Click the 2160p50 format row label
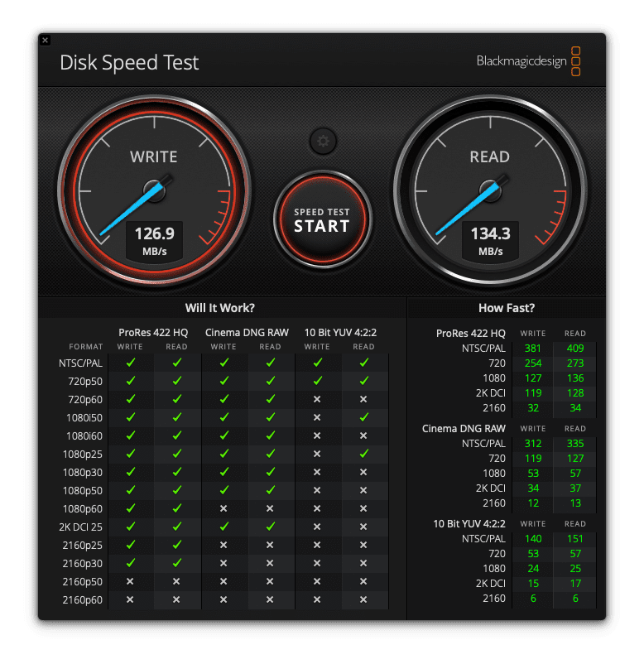The image size is (644, 664). pos(83,582)
